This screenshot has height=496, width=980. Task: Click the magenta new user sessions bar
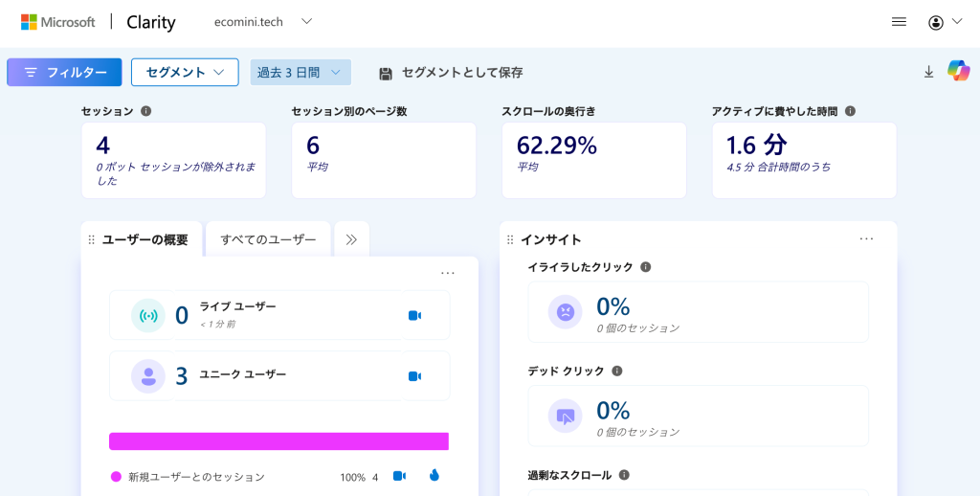click(x=278, y=441)
